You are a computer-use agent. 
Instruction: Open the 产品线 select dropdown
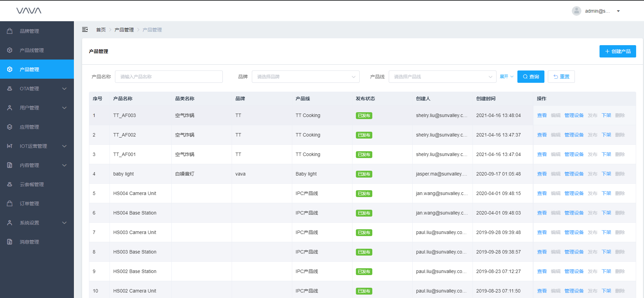point(442,77)
